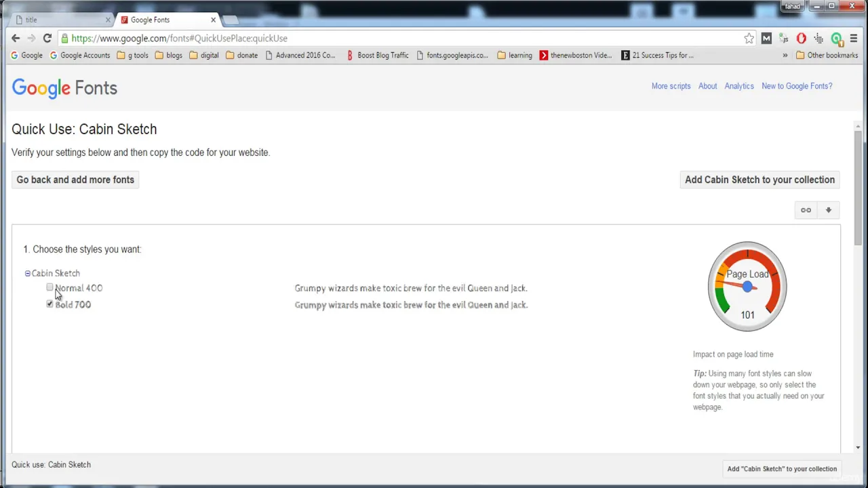Close the Google Fonts tab

pyautogui.click(x=213, y=20)
